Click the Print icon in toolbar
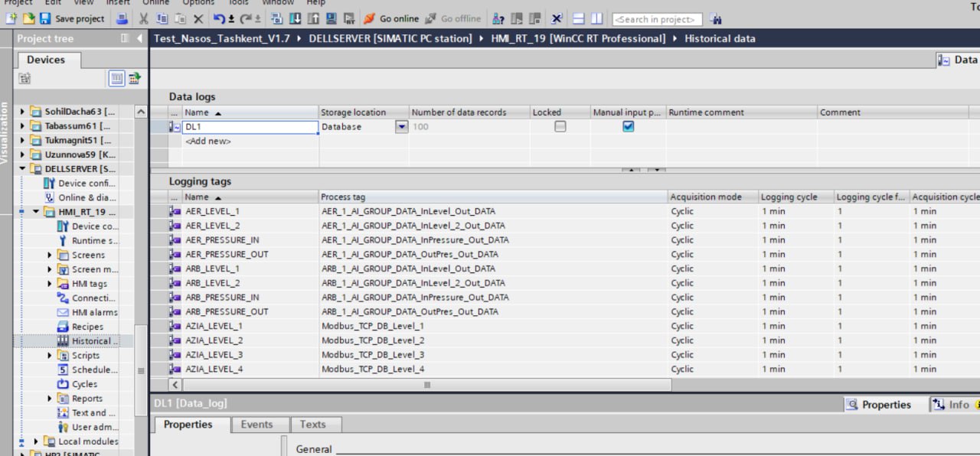980x456 pixels. point(122,18)
